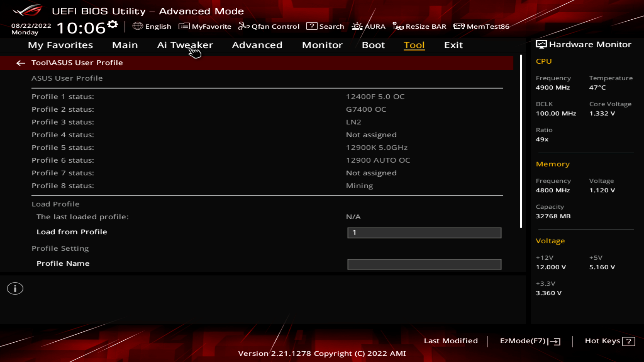Click the globe language icon

tap(138, 26)
